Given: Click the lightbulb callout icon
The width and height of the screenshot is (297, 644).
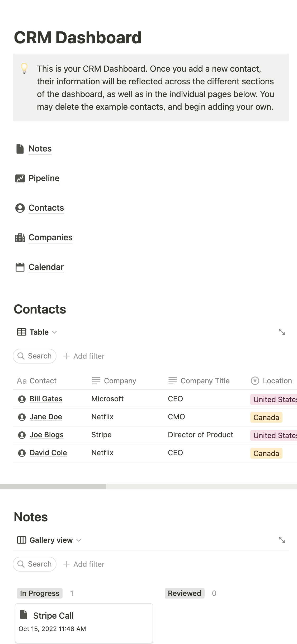Looking at the screenshot, I should pyautogui.click(x=24, y=68).
